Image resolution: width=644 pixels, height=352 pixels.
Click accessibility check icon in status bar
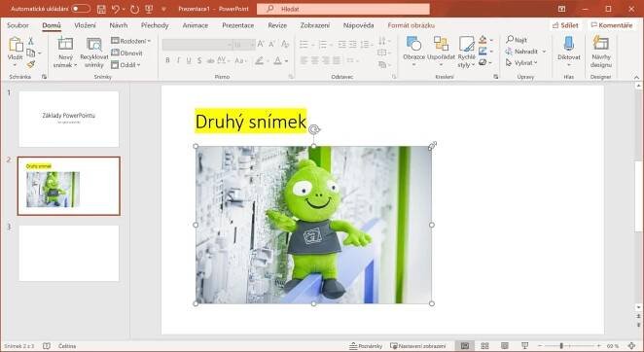(x=47, y=346)
